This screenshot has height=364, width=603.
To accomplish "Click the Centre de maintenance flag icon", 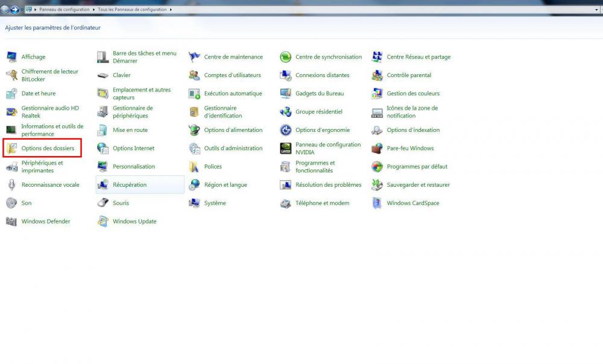I will point(194,57).
